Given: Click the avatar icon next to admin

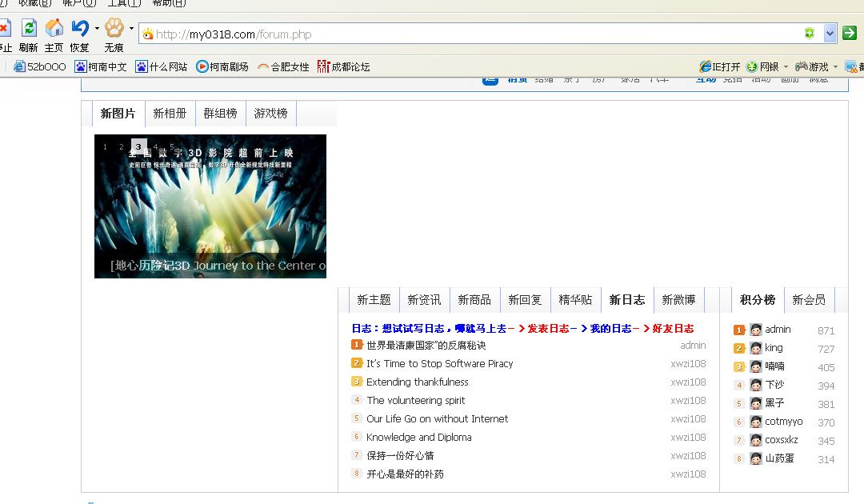Looking at the screenshot, I should coord(756,330).
